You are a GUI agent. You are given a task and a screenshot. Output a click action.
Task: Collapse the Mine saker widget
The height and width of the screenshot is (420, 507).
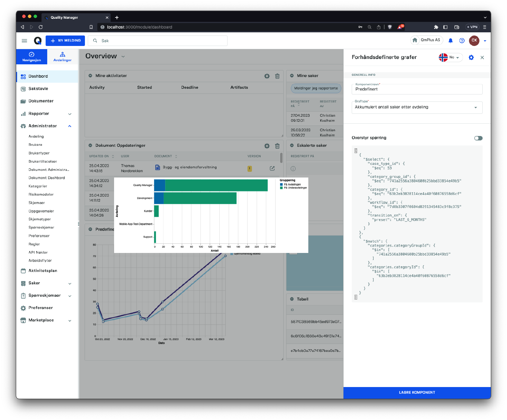(292, 76)
